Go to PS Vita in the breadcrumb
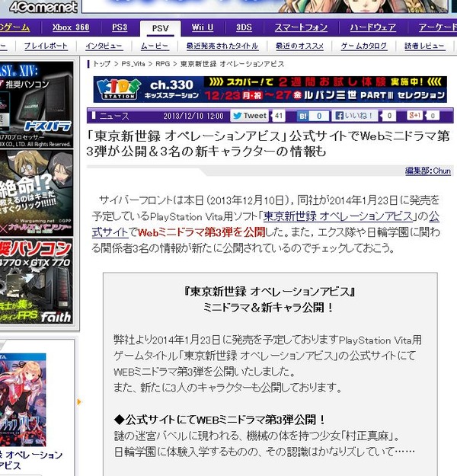The image size is (457, 476). (133, 64)
